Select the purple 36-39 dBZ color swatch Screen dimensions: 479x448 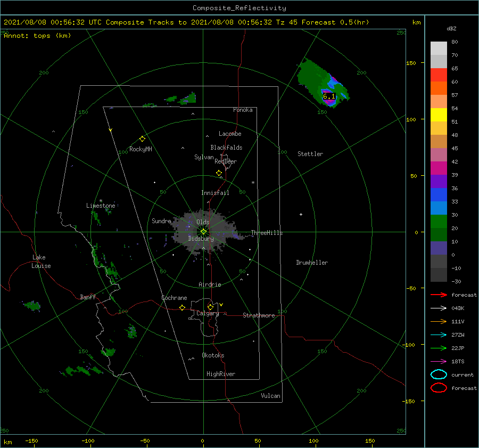pos(439,182)
